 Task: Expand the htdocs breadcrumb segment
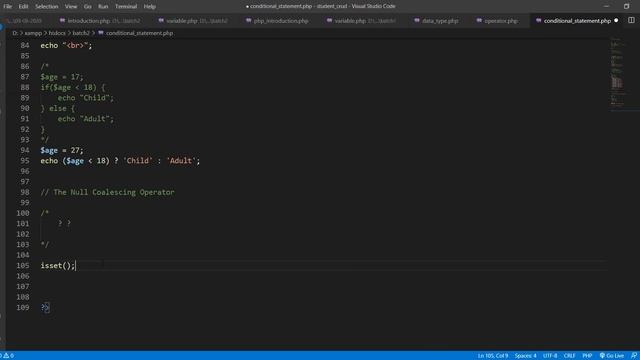[x=57, y=33]
